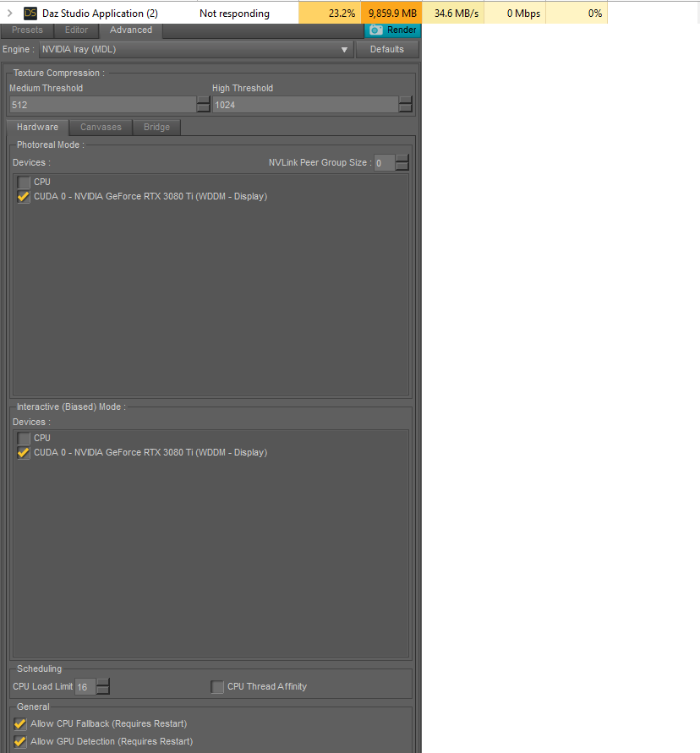The height and width of the screenshot is (753, 700).
Task: Click the 'Daz Studio Application (2)' process name
Action: point(100,14)
